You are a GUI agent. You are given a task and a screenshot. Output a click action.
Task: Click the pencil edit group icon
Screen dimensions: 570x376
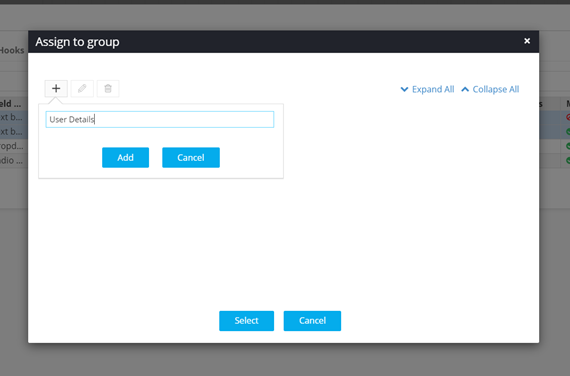point(82,89)
